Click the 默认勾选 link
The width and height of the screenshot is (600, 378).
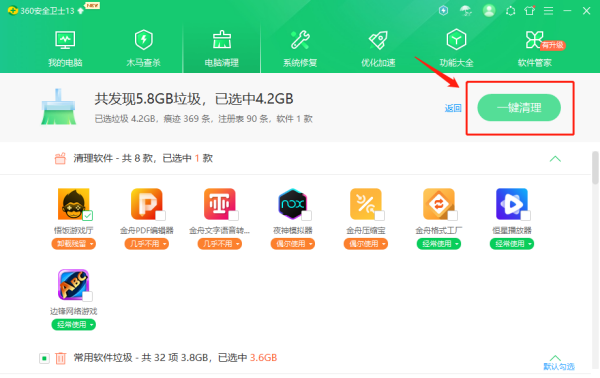[559, 367]
